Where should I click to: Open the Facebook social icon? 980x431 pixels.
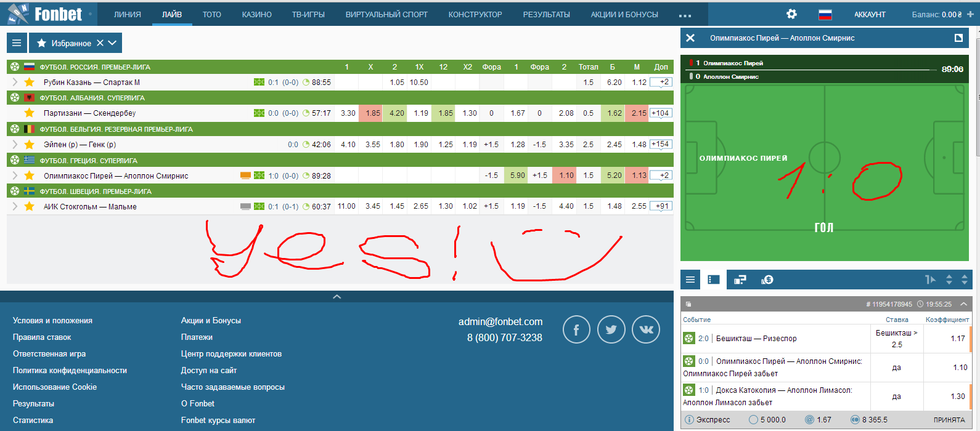coord(576,329)
